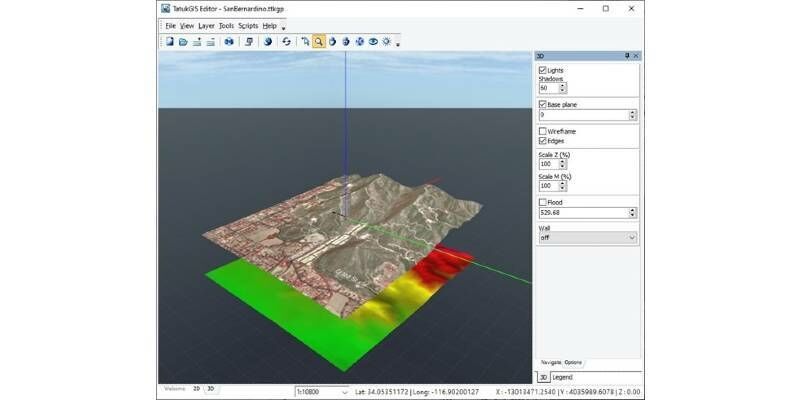This screenshot has width=800, height=400.
Task: Click the Scale M percentage field
Action: pyautogui.click(x=549, y=186)
